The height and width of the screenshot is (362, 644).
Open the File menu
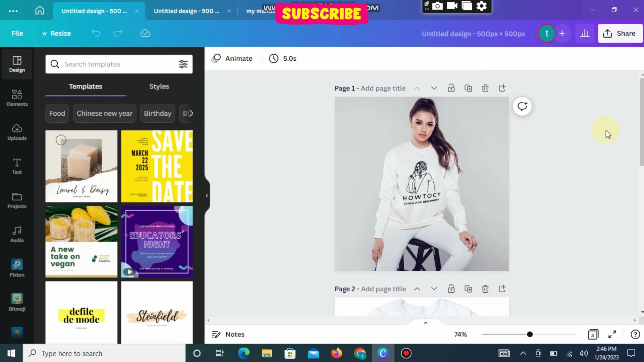(x=17, y=34)
